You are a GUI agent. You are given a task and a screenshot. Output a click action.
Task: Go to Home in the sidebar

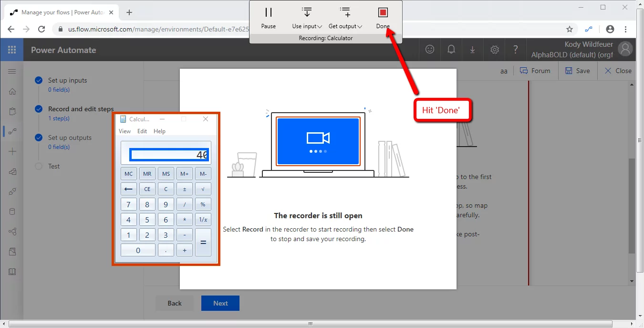tap(12, 91)
